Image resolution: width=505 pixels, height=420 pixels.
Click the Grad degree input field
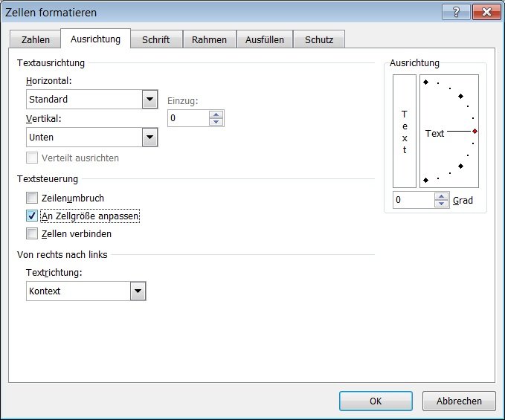coord(413,200)
